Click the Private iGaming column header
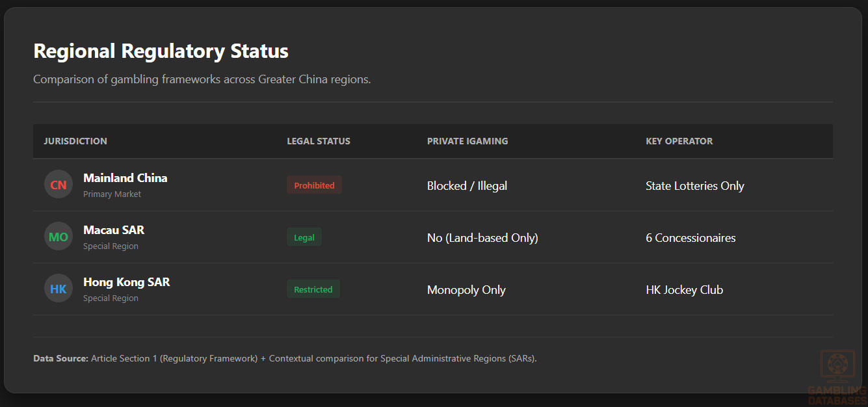This screenshot has height=407, width=868. 467,141
